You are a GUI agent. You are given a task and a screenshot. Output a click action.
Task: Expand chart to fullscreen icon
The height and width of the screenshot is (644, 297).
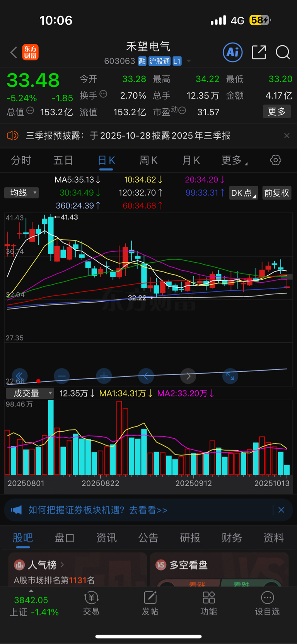pyautogui.click(x=230, y=376)
